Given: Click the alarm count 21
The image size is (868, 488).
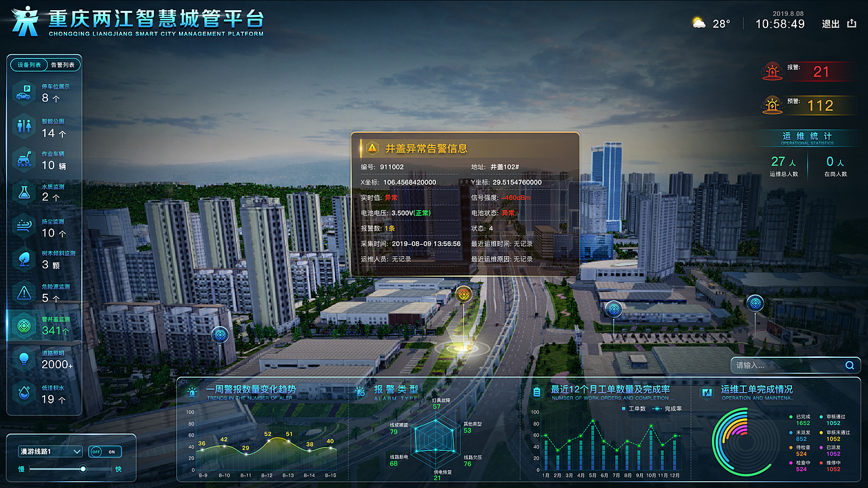Looking at the screenshot, I should (x=821, y=71).
